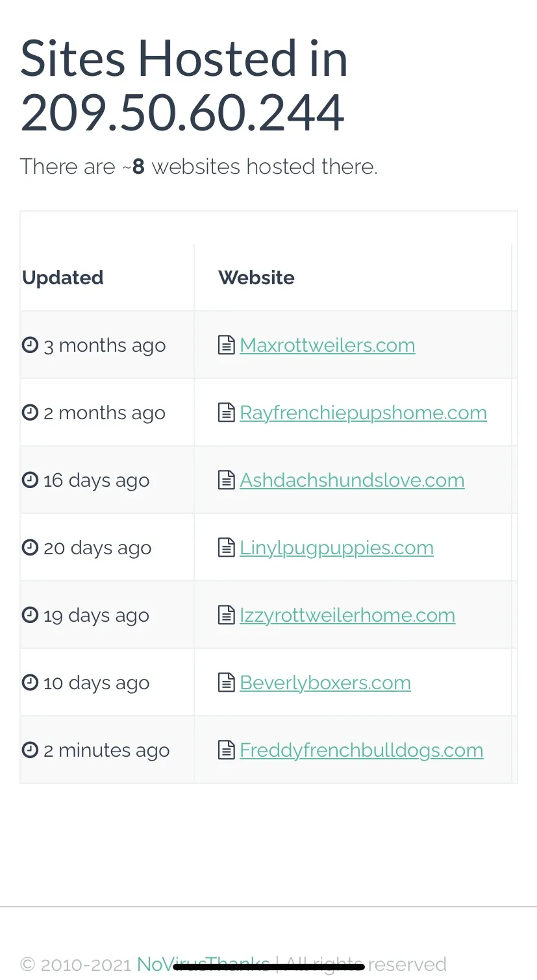Click document icon beside Maxrottweilers.com
The height and width of the screenshot is (980, 537).
(226, 345)
